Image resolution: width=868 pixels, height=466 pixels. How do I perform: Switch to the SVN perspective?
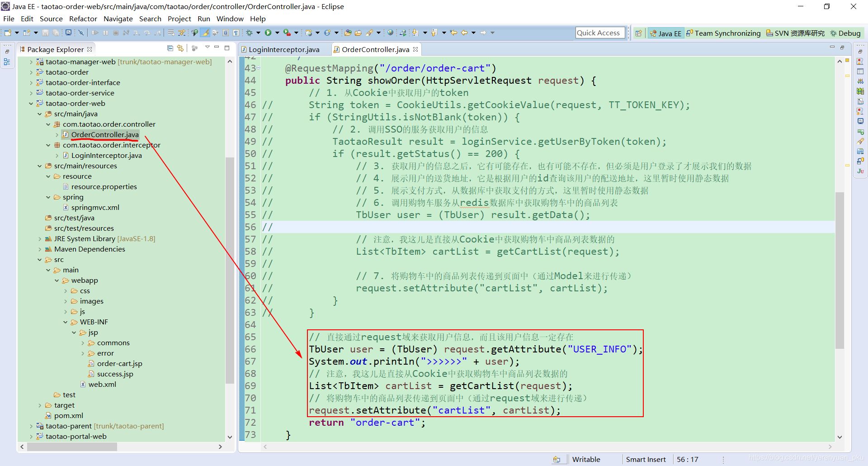click(x=795, y=33)
